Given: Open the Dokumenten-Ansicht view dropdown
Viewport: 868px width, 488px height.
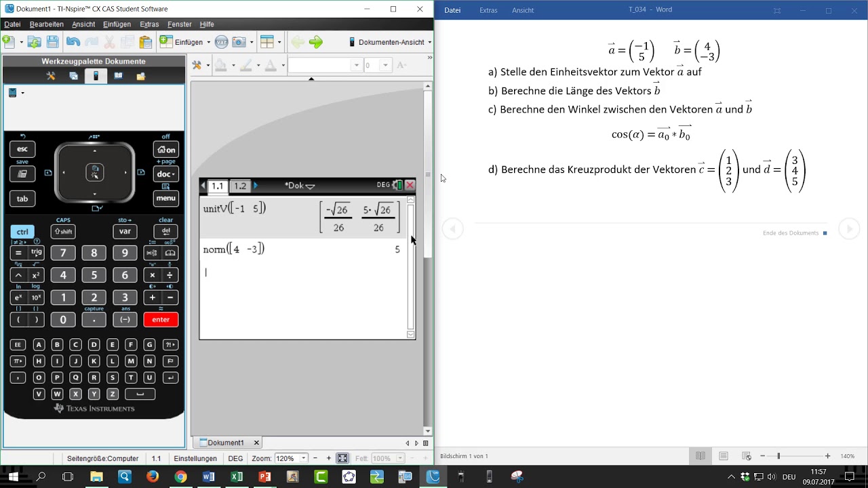Looking at the screenshot, I should [390, 42].
